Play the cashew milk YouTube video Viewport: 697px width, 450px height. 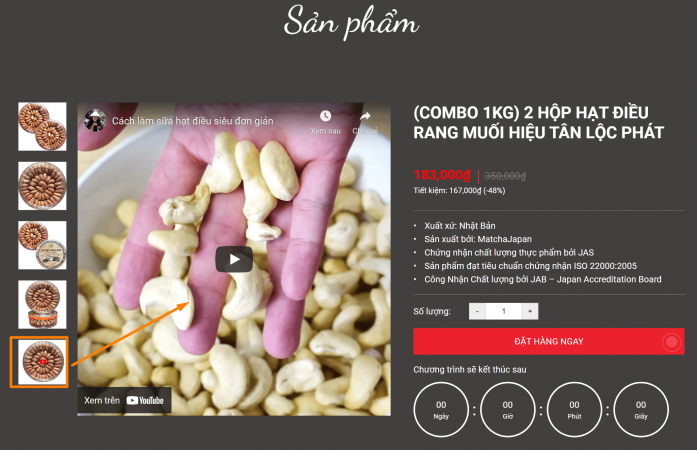click(x=234, y=259)
